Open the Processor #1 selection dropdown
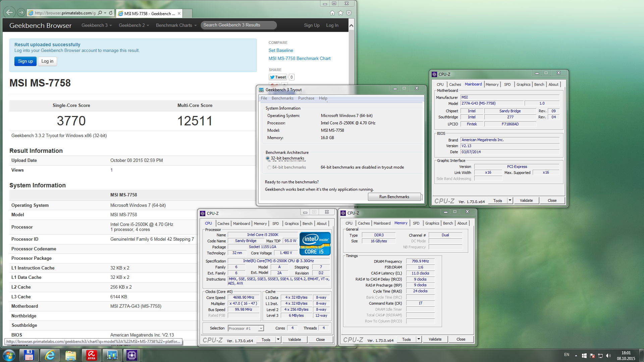This screenshot has width=644, height=362. (261, 328)
